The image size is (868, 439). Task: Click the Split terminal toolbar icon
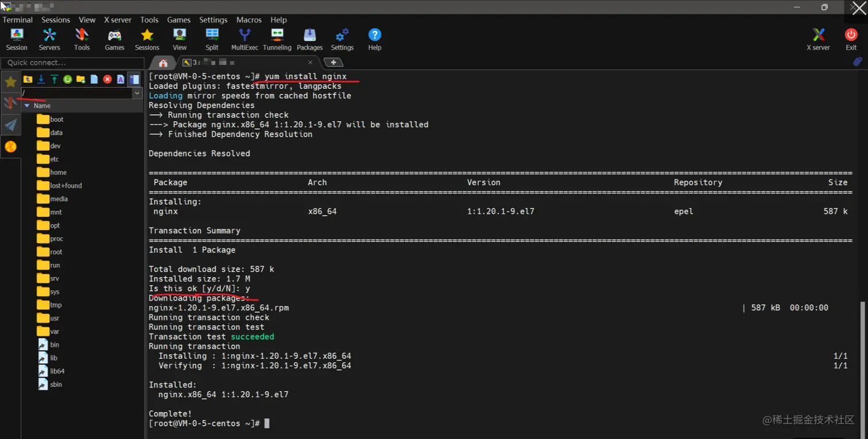point(212,40)
